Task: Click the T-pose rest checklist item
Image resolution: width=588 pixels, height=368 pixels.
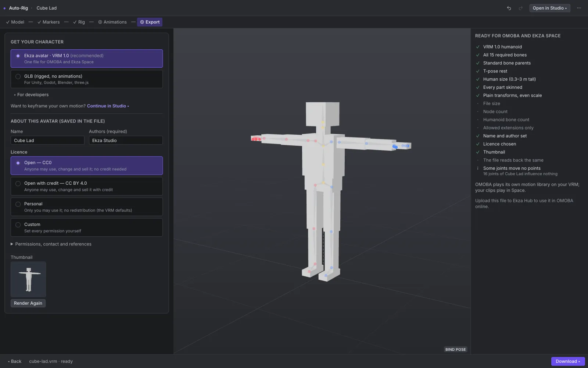Action: tap(495, 71)
